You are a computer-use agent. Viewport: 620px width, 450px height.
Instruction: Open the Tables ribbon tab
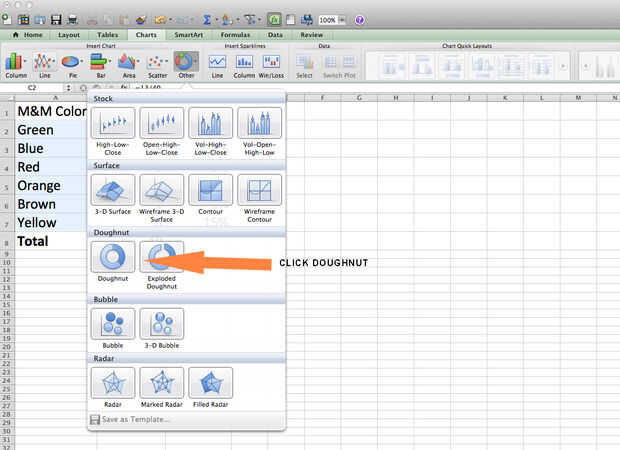[x=108, y=35]
